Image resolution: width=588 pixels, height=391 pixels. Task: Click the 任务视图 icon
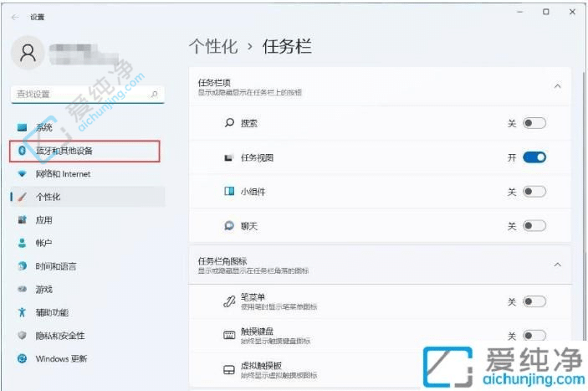coord(228,157)
